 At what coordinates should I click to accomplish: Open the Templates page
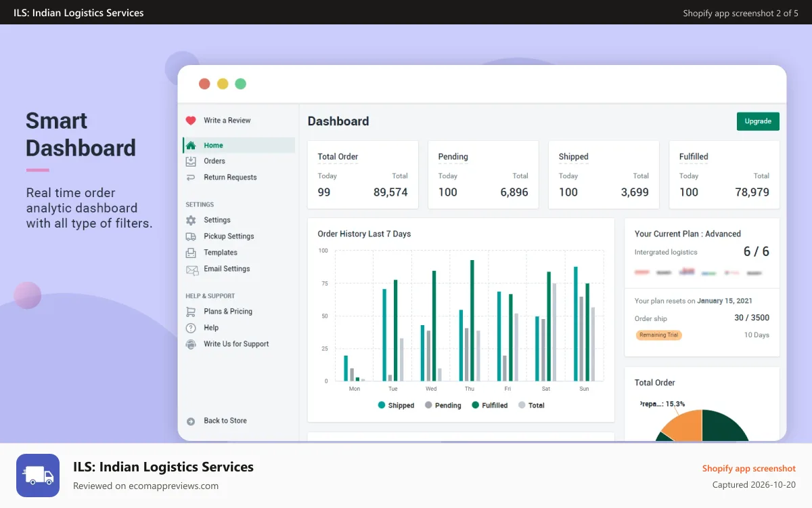221,253
